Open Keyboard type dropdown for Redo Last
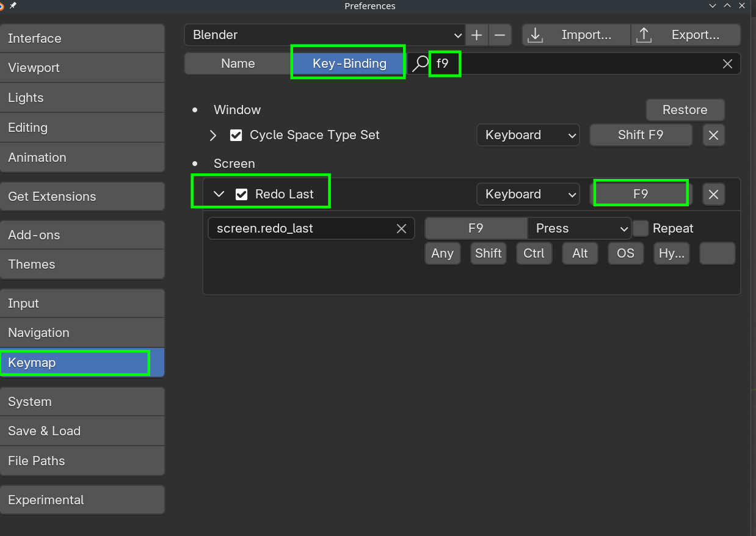The image size is (756, 536). click(528, 194)
